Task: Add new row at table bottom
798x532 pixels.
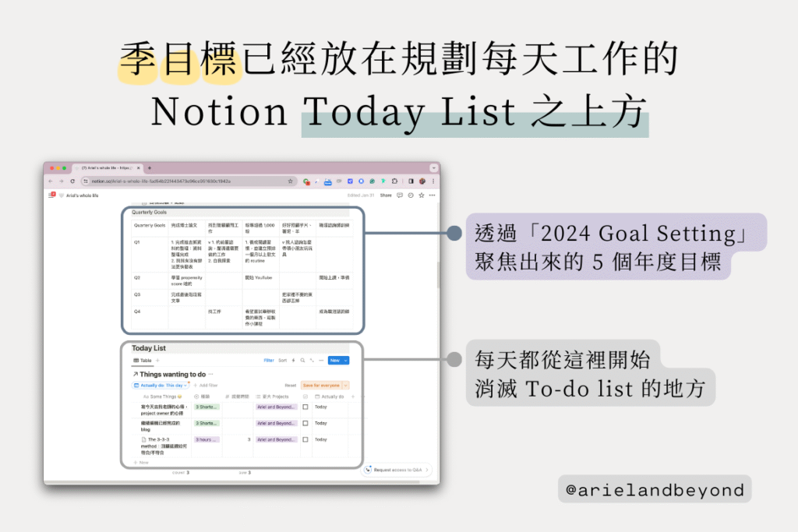Action: tap(141, 463)
